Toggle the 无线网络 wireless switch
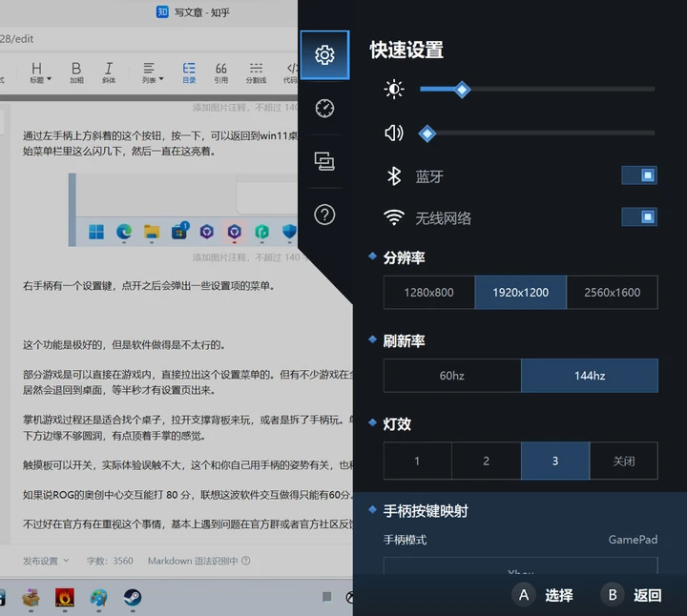This screenshot has width=687, height=616. coord(639,216)
